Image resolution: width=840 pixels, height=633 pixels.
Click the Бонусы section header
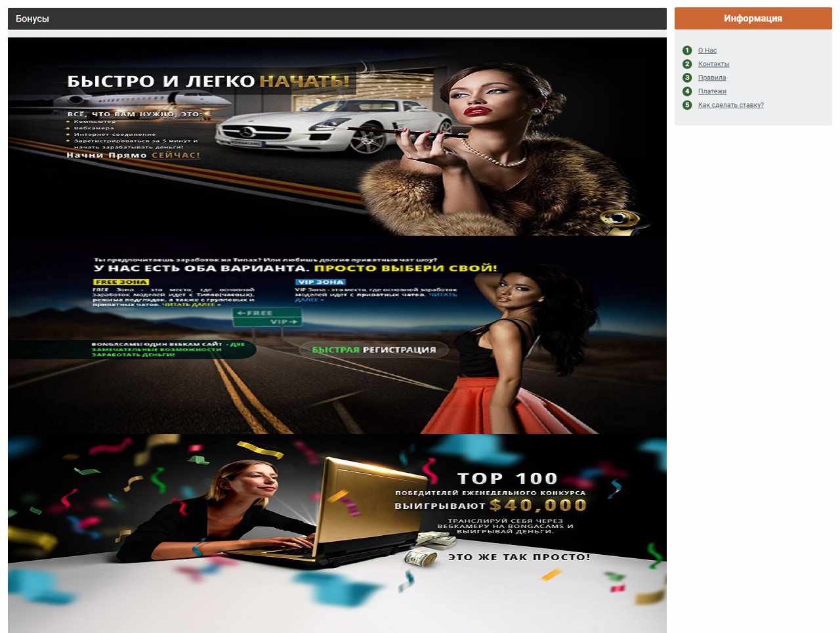337,18
